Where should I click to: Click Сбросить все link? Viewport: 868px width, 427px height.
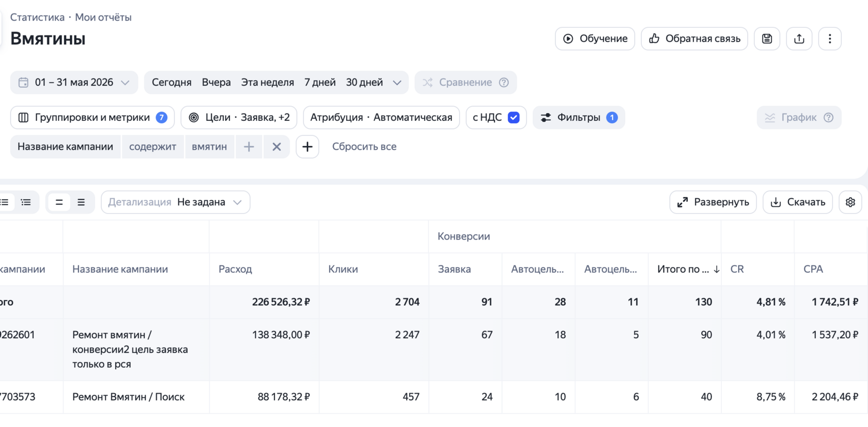364,147
